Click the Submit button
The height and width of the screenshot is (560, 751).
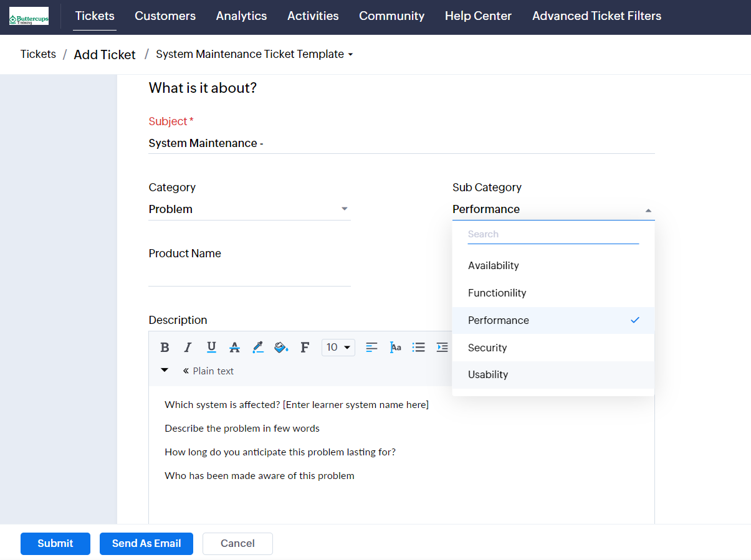pos(55,543)
